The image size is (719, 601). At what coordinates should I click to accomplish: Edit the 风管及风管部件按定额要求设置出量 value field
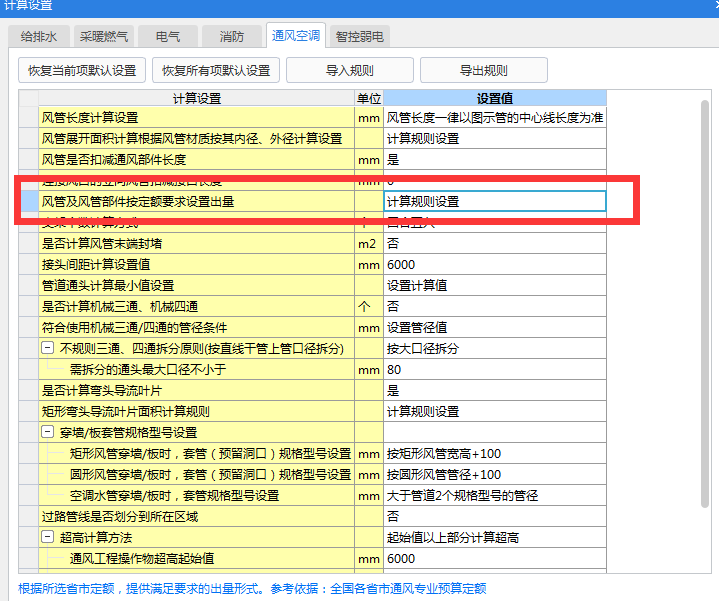[x=494, y=201]
